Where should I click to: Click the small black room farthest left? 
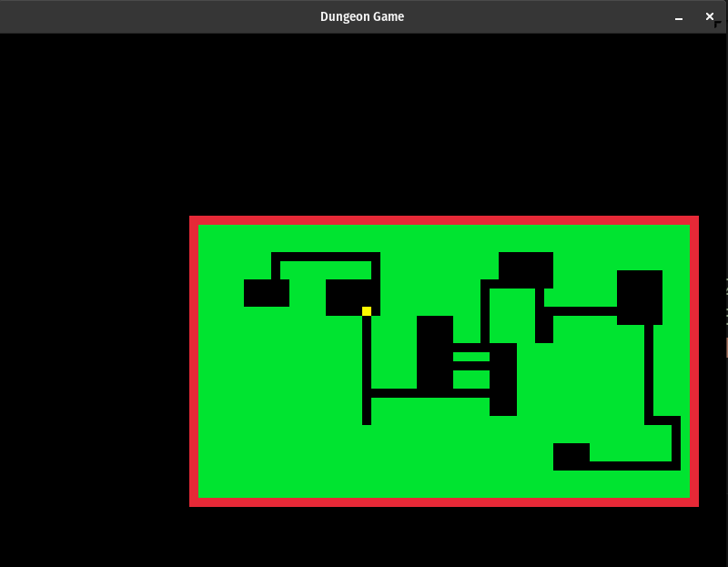[266, 293]
